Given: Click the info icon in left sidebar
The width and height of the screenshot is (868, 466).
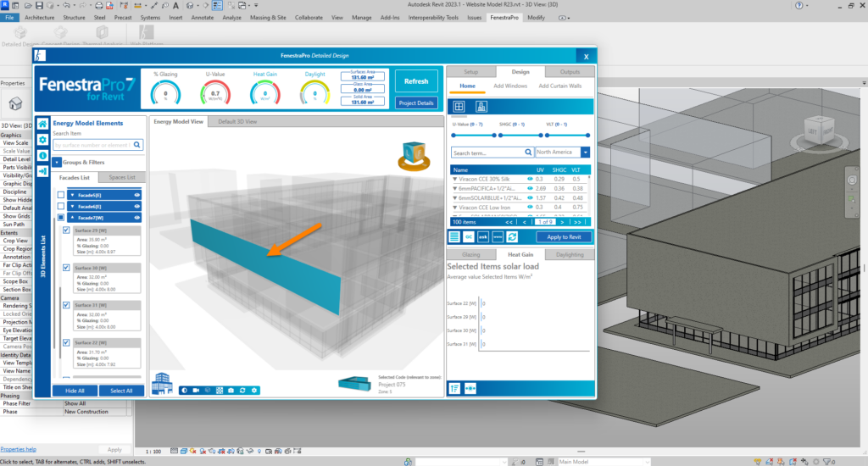Looking at the screenshot, I should pos(42,156).
